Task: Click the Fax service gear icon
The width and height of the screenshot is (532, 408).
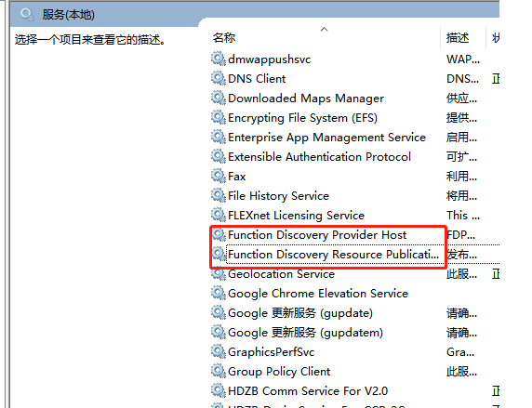Action: [x=219, y=176]
